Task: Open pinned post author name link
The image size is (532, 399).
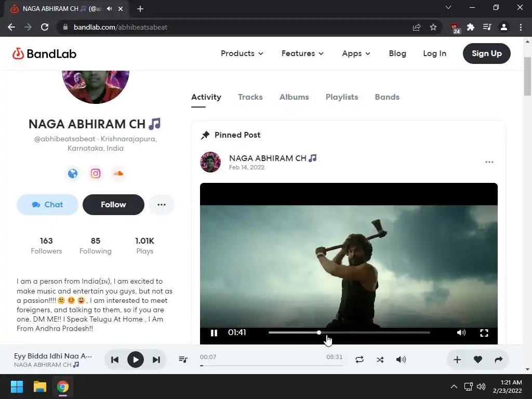Action: point(273,158)
